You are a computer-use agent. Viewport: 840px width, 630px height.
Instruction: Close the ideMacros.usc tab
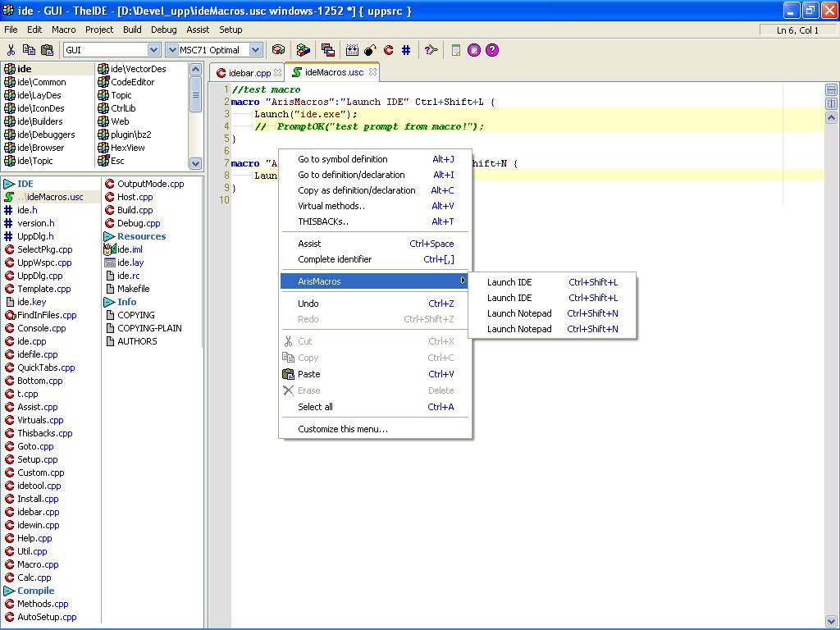[x=372, y=72]
